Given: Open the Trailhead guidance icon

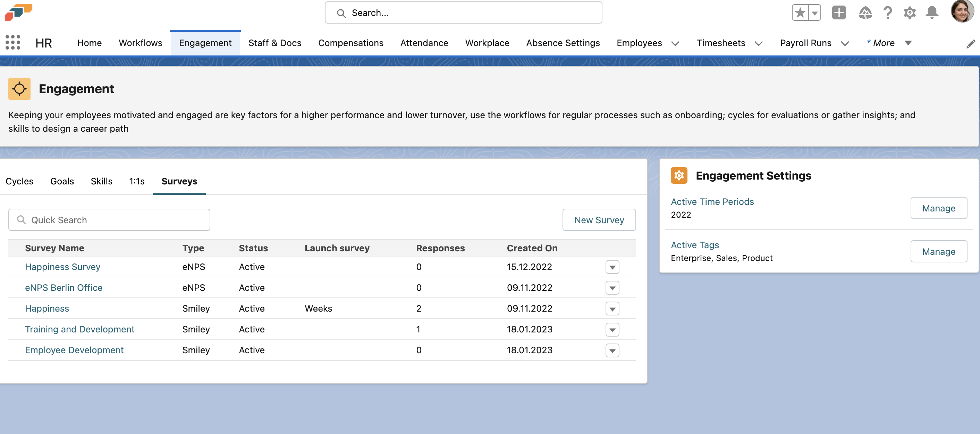Looking at the screenshot, I should point(865,13).
